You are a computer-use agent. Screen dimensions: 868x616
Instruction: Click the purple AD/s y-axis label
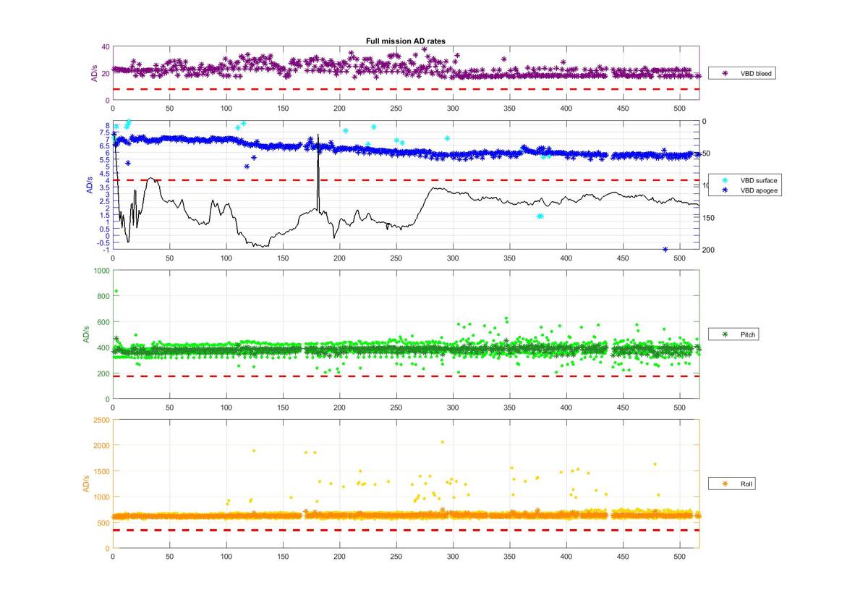click(x=95, y=73)
